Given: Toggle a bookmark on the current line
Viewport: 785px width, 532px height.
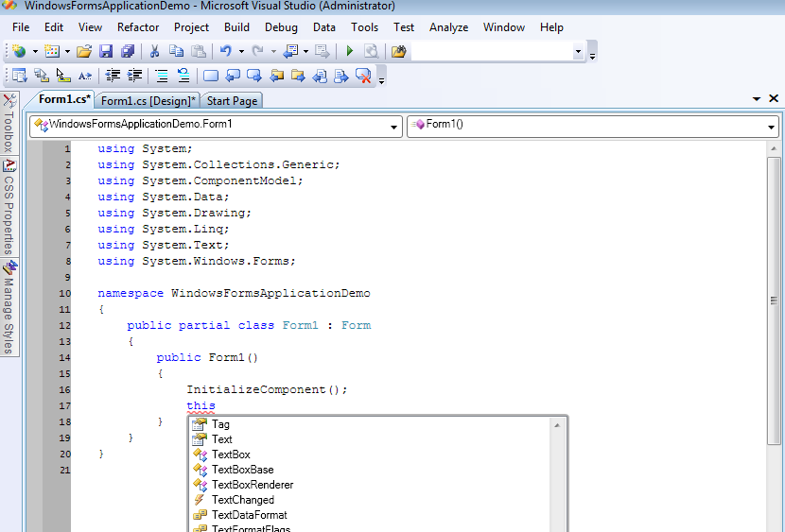Looking at the screenshot, I should [211, 76].
